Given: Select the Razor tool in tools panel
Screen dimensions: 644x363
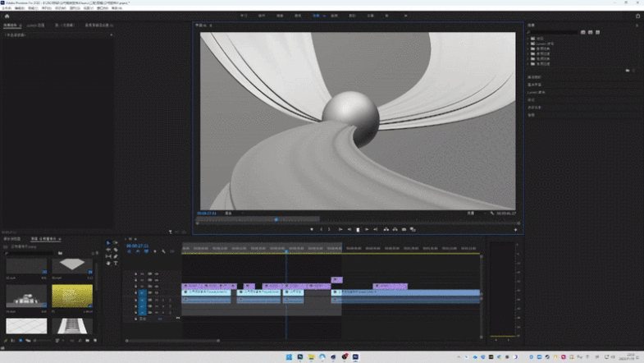Looking at the screenshot, I should click(116, 250).
